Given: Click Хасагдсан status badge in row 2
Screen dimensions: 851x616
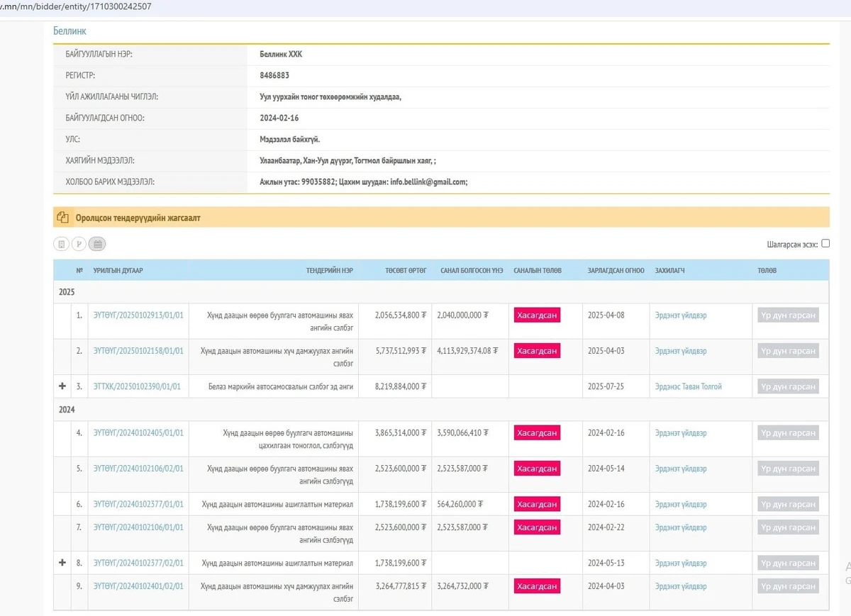Looking at the screenshot, I should point(537,351).
